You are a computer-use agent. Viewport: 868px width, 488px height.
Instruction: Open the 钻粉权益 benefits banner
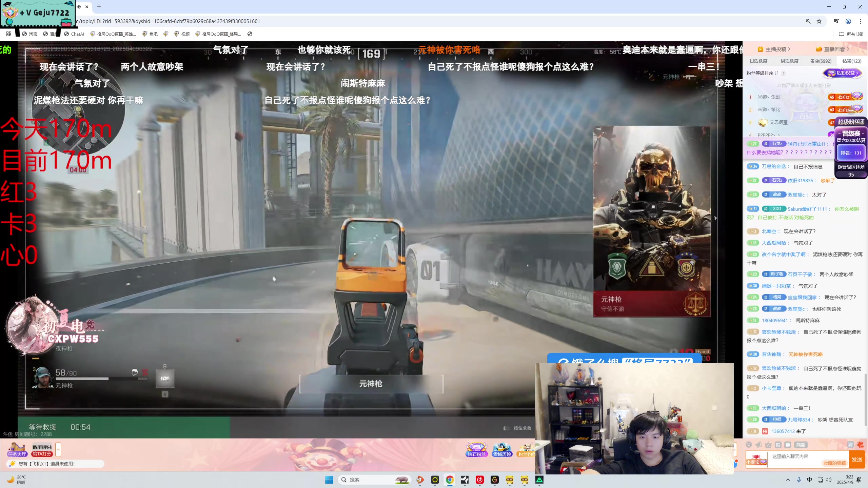click(843, 73)
